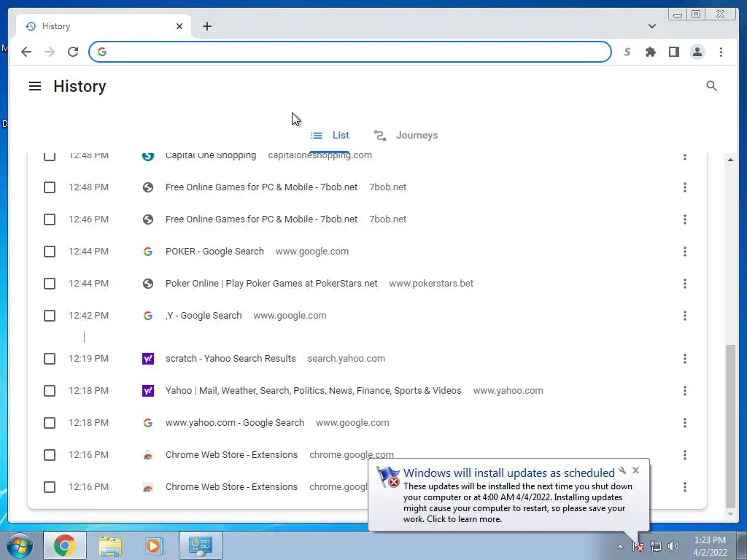This screenshot has width=747, height=560.
Task: Open actions menu for ,Y Google Search
Action: coord(684,316)
